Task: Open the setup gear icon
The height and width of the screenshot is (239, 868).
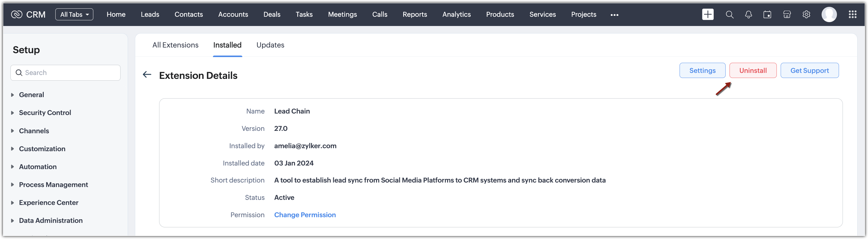Action: tap(806, 14)
